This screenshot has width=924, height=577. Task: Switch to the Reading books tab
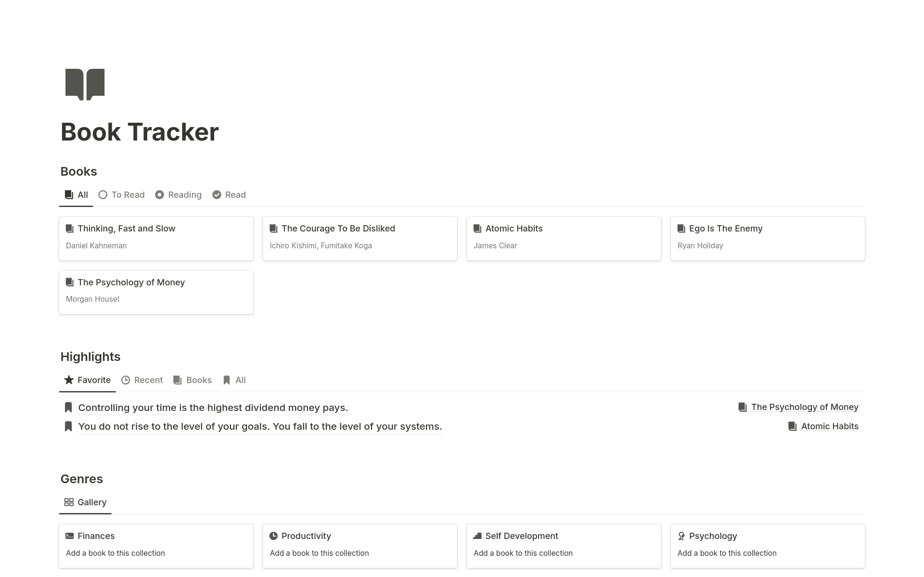coord(179,195)
